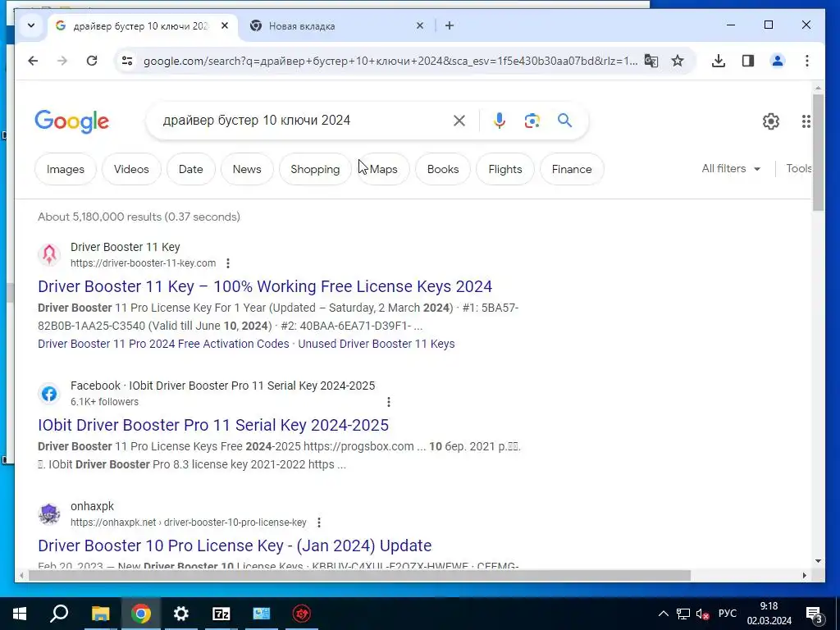This screenshot has width=840, height=630.
Task: Open more options for onhaxpk result
Action: (319, 523)
